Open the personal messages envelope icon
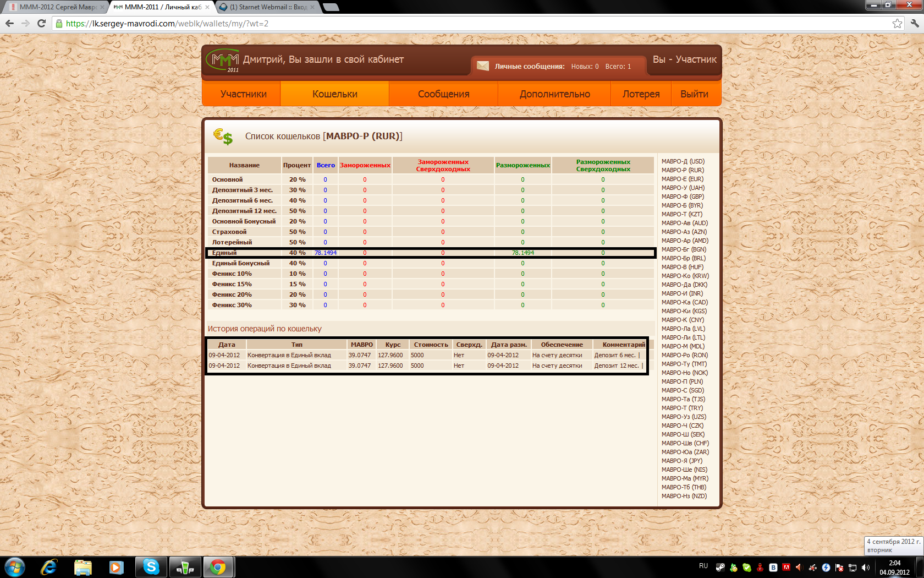Screen dimensions: 924x578 [483, 66]
